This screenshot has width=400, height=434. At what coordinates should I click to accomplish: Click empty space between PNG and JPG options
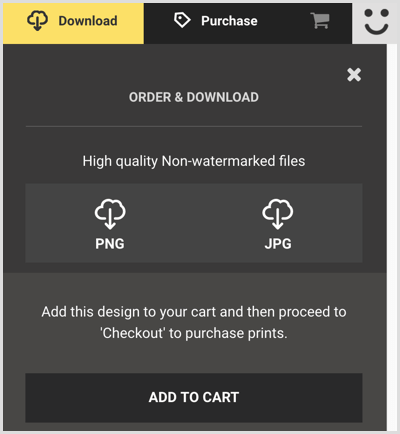click(x=194, y=223)
